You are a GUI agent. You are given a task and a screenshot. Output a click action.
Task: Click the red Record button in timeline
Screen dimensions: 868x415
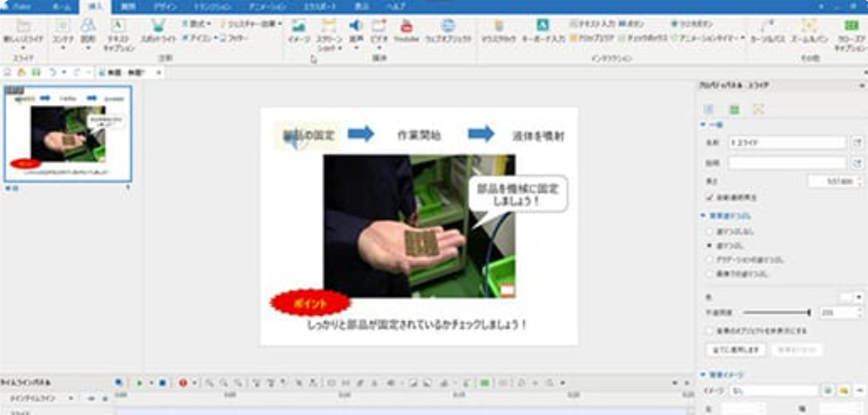pos(182,383)
